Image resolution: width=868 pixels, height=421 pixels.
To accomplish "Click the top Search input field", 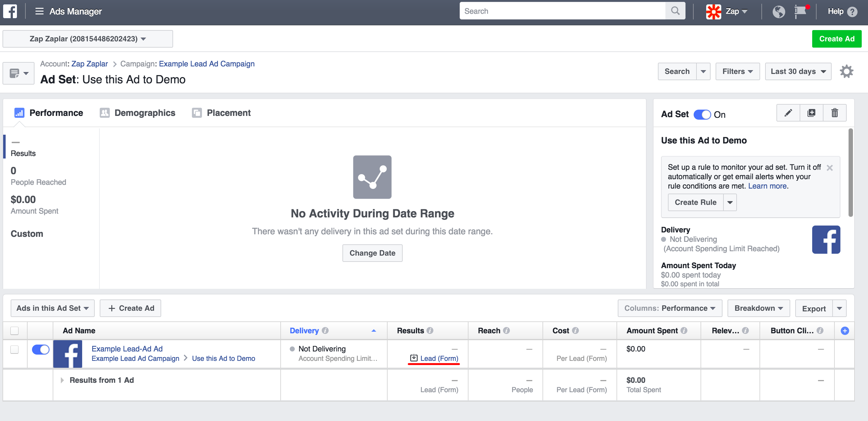I will pyautogui.click(x=562, y=11).
